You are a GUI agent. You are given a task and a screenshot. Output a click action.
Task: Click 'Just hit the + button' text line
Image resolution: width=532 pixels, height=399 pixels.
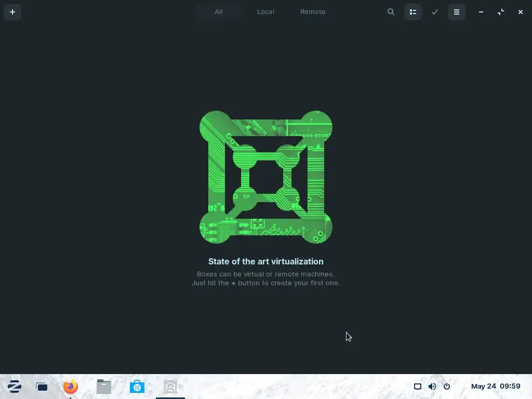tap(265, 283)
